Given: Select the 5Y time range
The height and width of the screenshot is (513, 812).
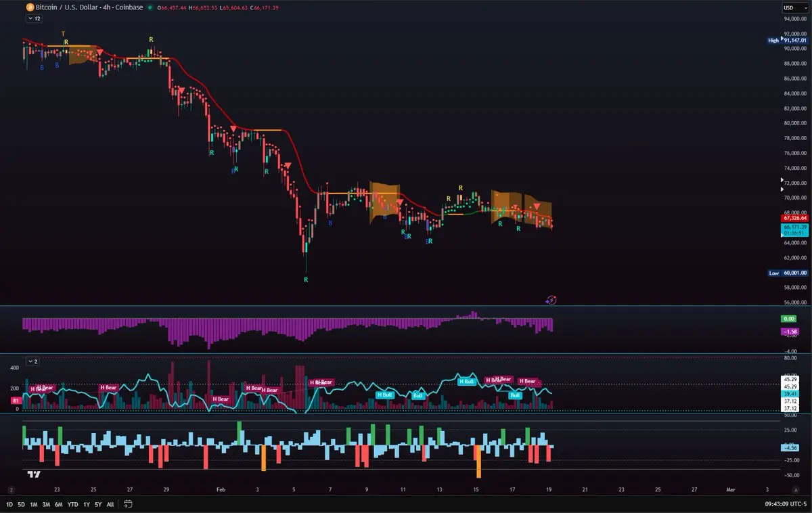Looking at the screenshot, I should pyautogui.click(x=98, y=504).
